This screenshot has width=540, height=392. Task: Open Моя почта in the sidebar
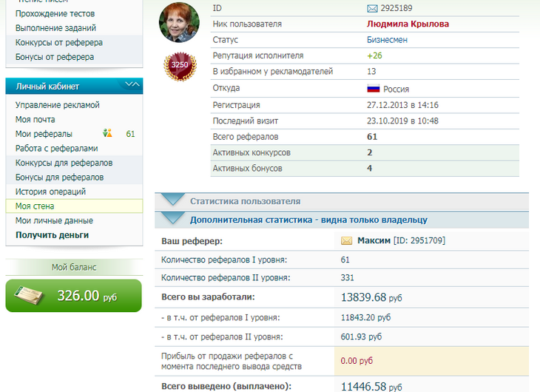(x=35, y=119)
